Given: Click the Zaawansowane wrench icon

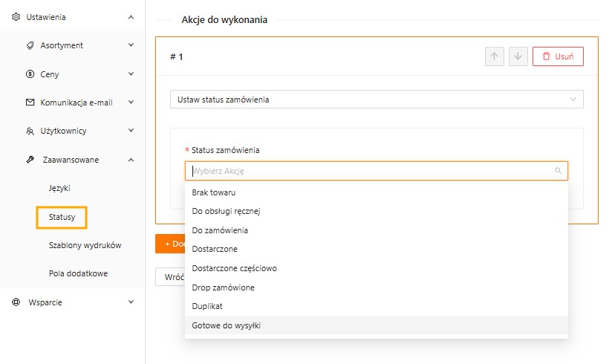Looking at the screenshot, I should 30,160.
